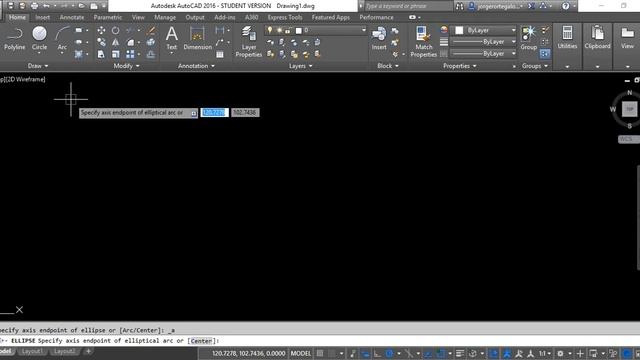
Task: Expand the Properties panel
Action: (460, 66)
